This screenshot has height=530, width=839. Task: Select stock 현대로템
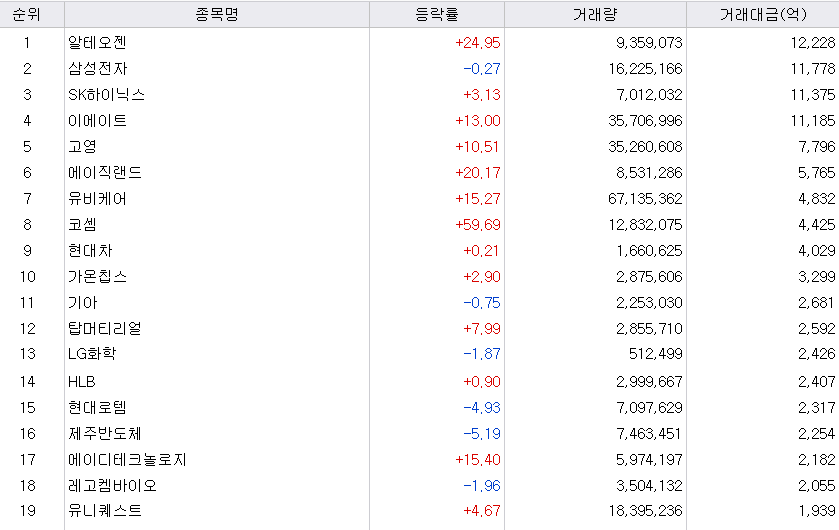pyautogui.click(x=97, y=408)
